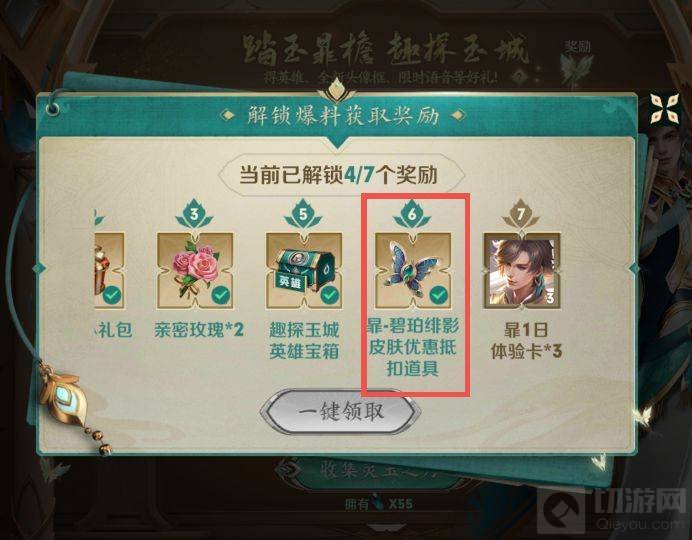Image resolution: width=692 pixels, height=540 pixels.
Task: Show previous rewards with the left arrow marker
Action: click(39, 268)
